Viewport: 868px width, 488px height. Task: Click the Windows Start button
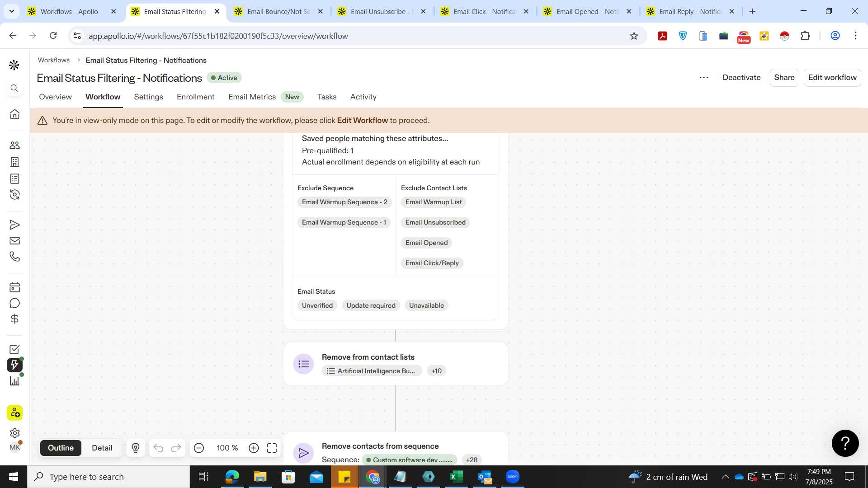coord(14,477)
